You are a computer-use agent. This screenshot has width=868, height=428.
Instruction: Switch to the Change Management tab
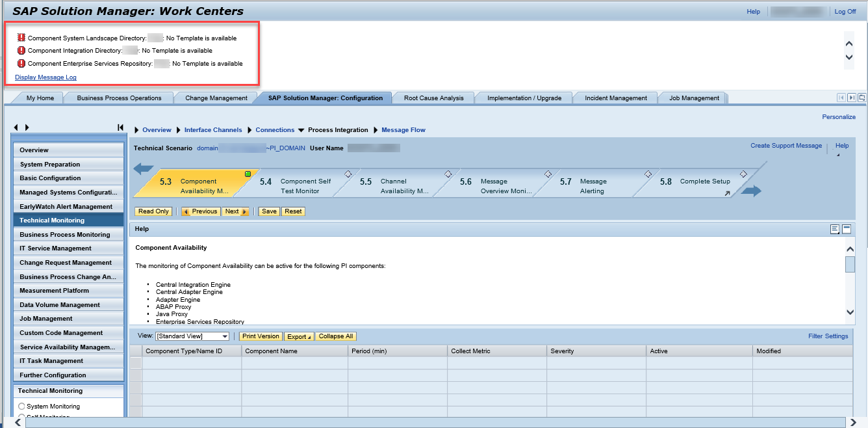tap(216, 98)
